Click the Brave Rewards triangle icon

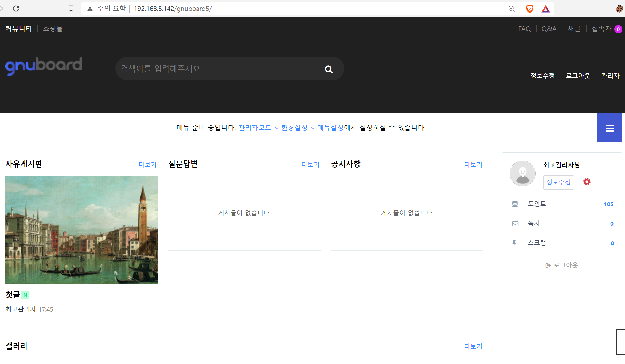tap(545, 9)
